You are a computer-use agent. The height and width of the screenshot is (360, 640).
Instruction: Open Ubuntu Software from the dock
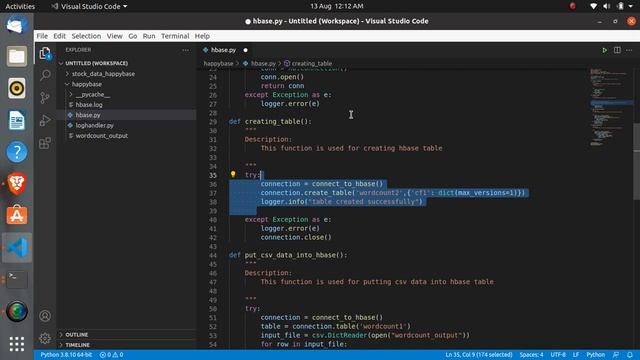tap(17, 215)
